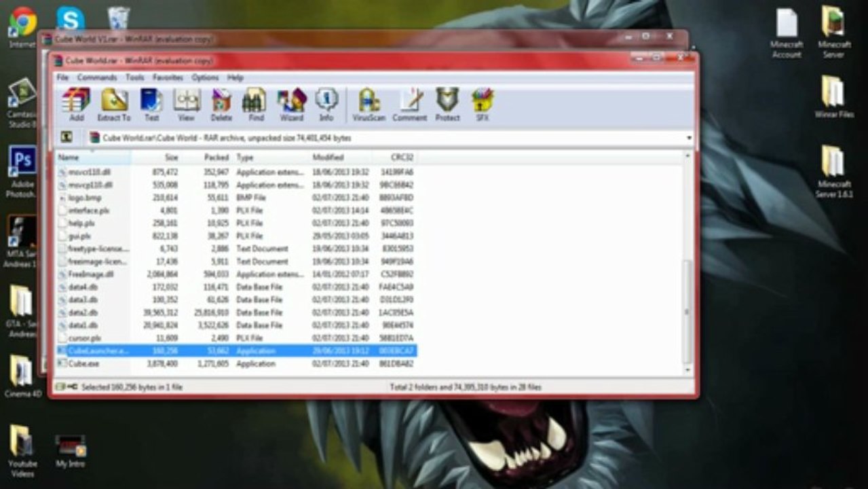Click the drive and key icons in the status bar
This screenshot has width=868, height=489.
point(67,387)
